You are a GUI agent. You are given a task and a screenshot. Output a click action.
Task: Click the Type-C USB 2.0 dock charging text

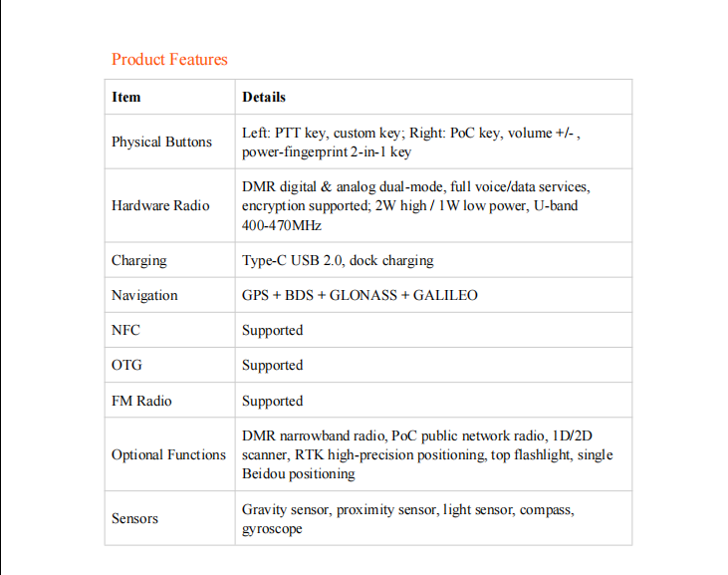click(338, 260)
